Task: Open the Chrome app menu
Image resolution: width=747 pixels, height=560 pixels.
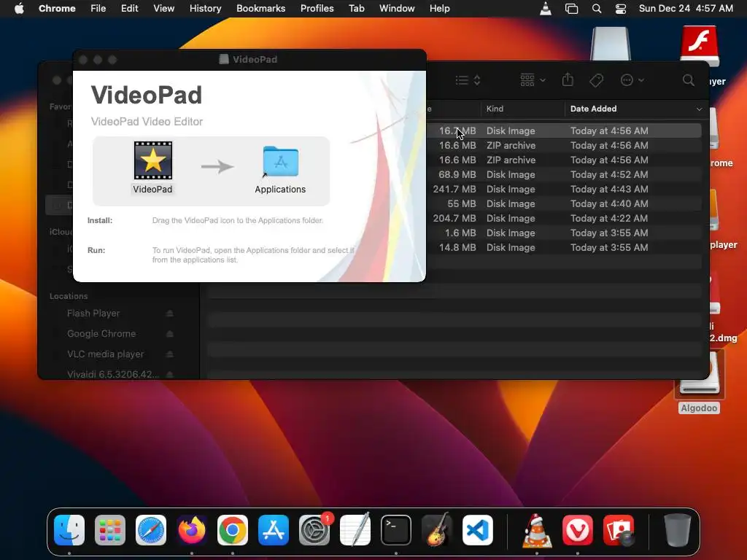Action: (x=57, y=8)
